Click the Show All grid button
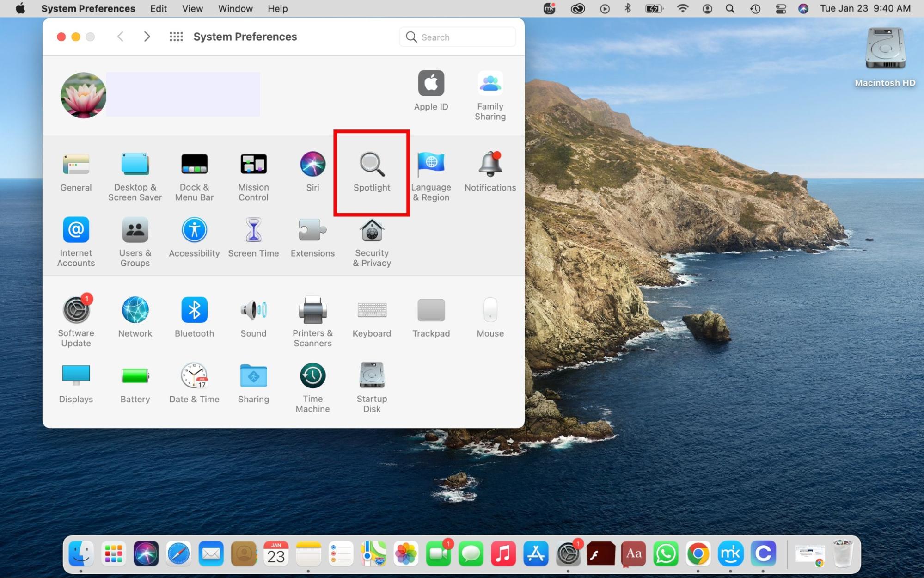Image resolution: width=924 pixels, height=578 pixels. (x=176, y=37)
